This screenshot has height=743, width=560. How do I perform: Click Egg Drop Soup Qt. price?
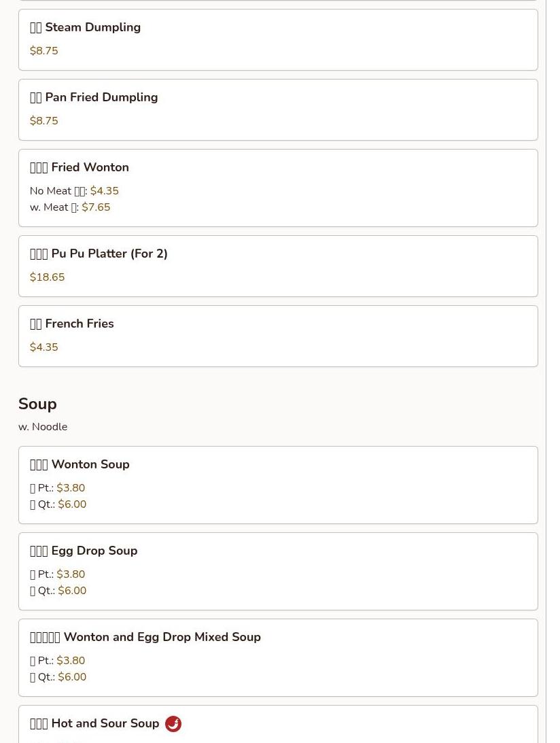tap(72, 591)
